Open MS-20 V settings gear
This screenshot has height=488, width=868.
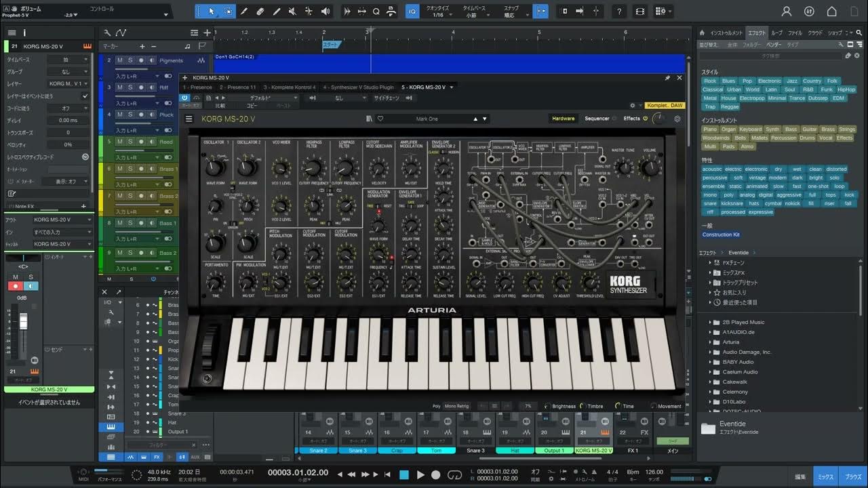point(677,119)
